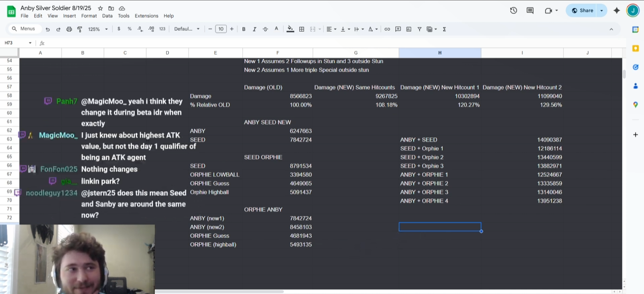Open borders options
Screen dimensions: 644x294
pyautogui.click(x=302, y=29)
